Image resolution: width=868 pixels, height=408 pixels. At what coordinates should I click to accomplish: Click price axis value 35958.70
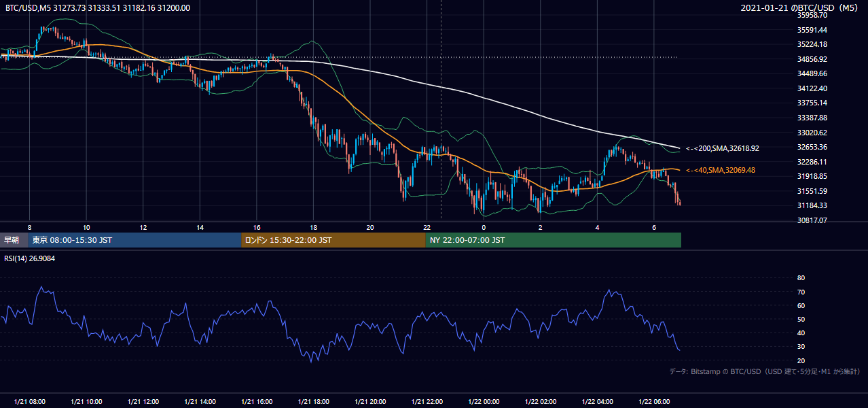pos(812,15)
